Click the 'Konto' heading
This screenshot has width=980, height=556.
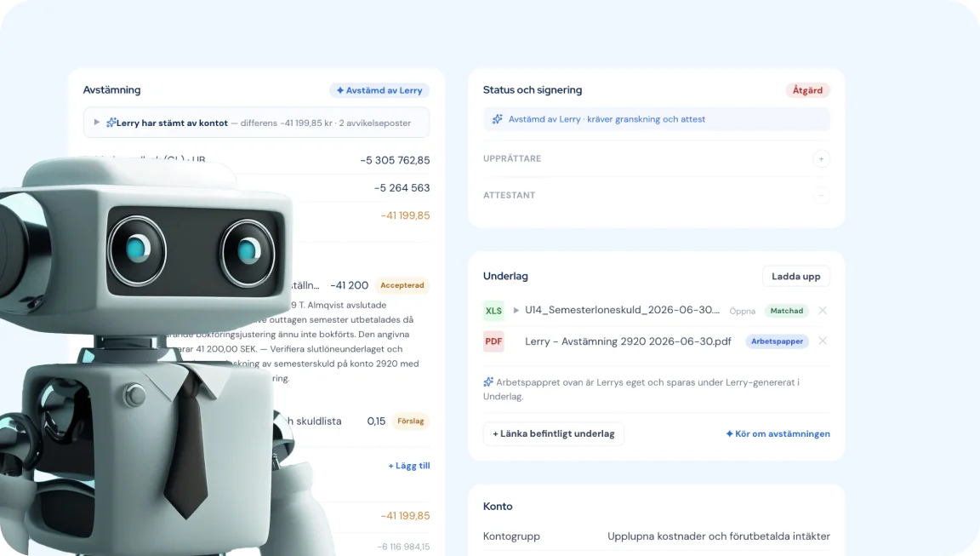point(498,506)
